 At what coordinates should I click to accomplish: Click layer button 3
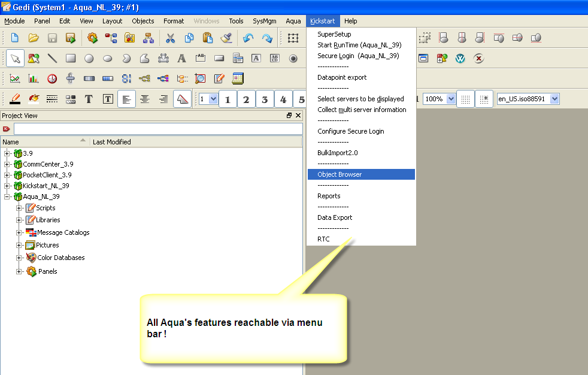pos(265,99)
